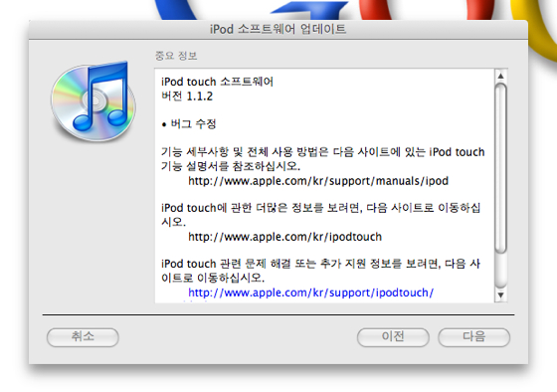
Task: Click the scrollbar down arrow
Action: coord(501,294)
